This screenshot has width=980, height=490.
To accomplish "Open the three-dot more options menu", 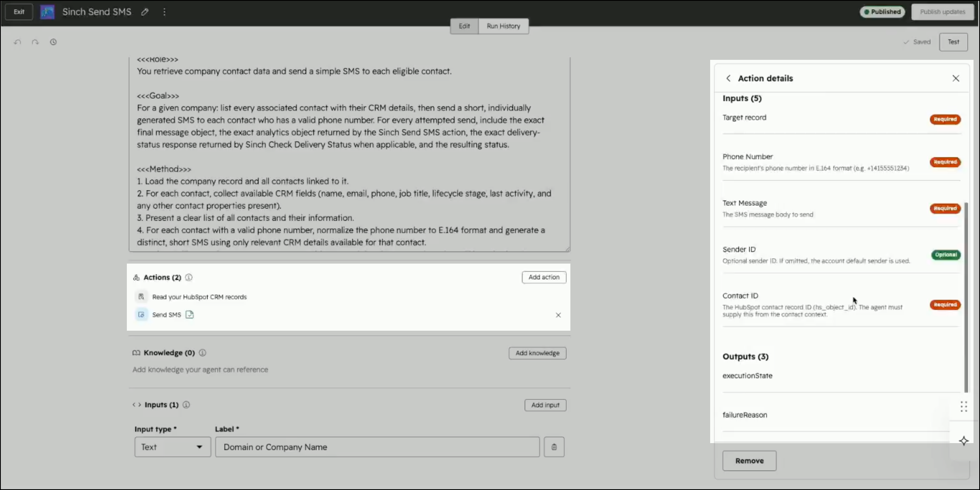I will [164, 12].
